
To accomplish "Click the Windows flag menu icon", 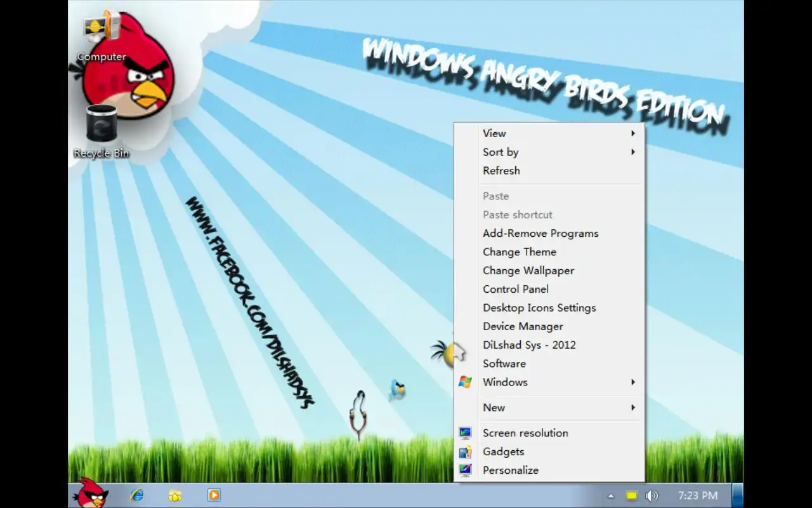I will (465, 382).
